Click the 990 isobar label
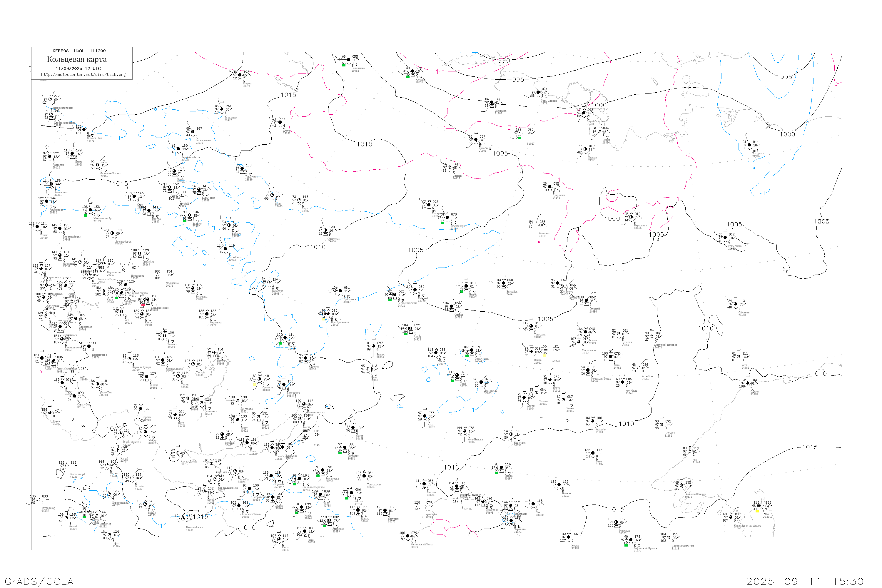Screen dimensions: 882x588 (504, 60)
